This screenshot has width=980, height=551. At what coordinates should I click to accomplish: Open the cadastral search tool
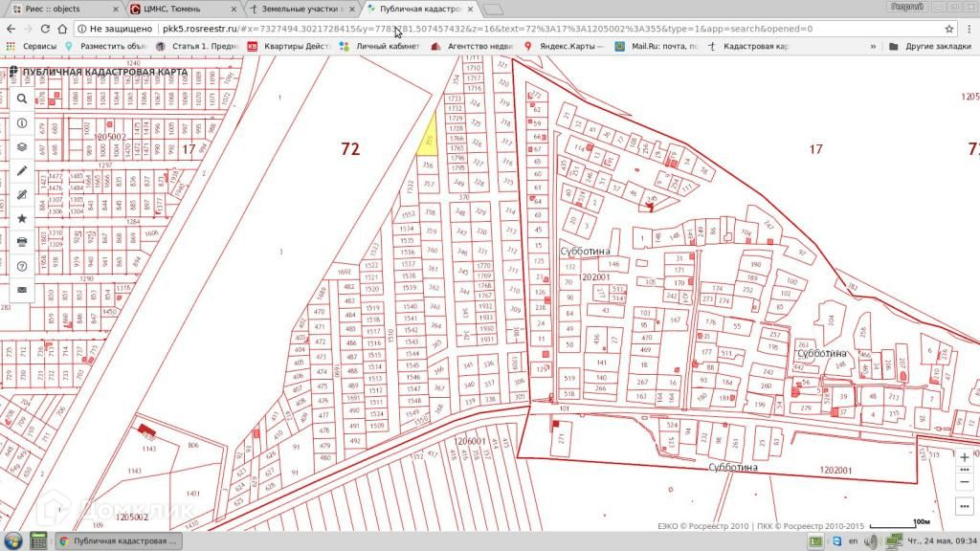click(21, 99)
